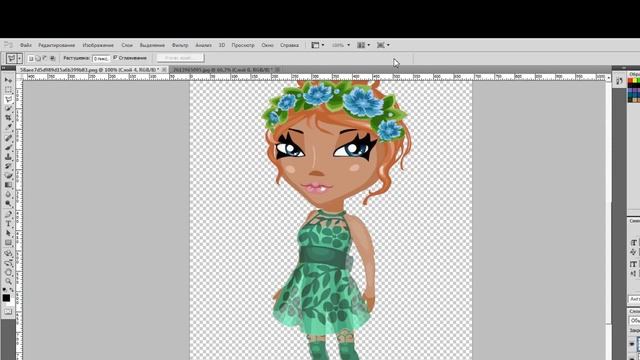Select the Spot Healing Brush tool
The width and height of the screenshot is (640, 360).
click(8, 138)
